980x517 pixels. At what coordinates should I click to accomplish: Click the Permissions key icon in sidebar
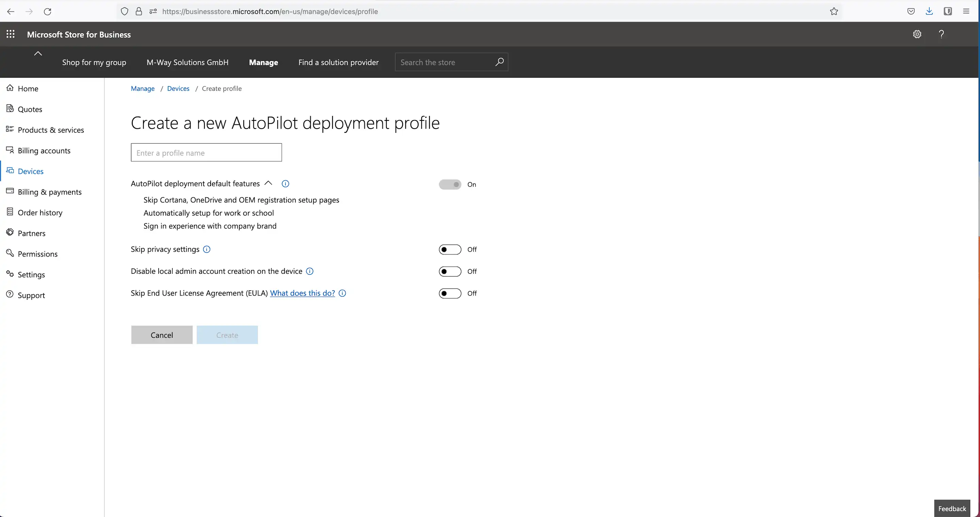10,253
